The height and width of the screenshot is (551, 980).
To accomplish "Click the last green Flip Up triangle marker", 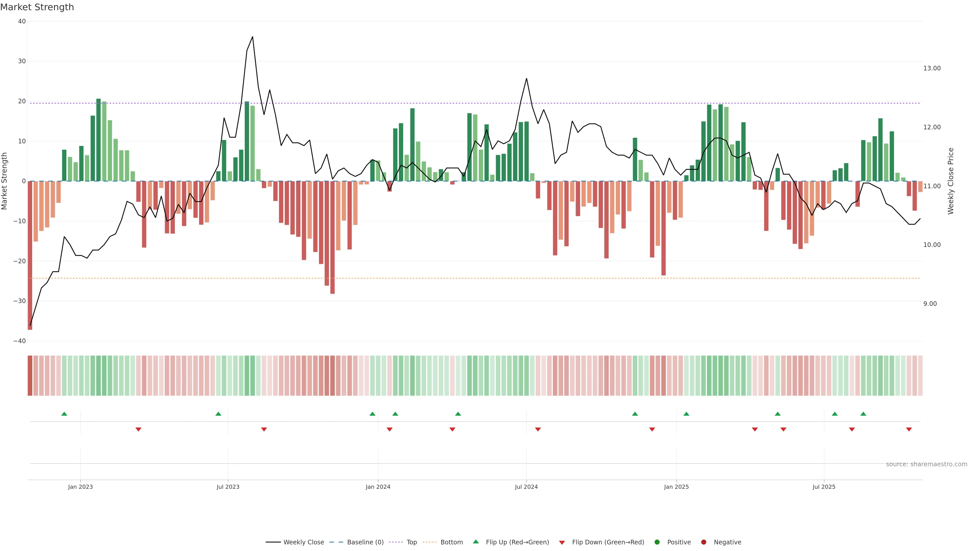I will [863, 414].
